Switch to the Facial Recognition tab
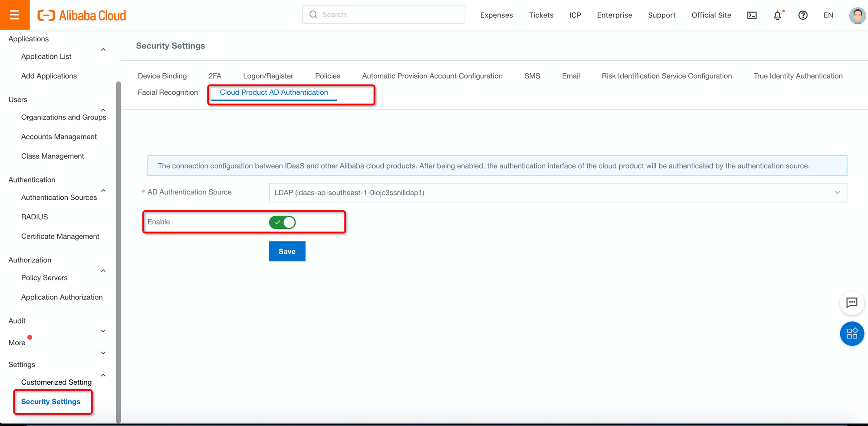The image size is (868, 426). (168, 92)
